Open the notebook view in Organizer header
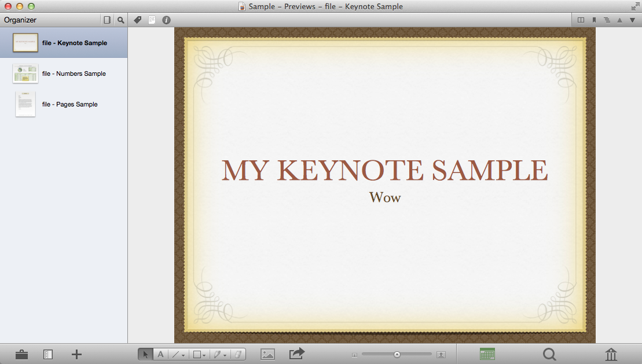 [107, 20]
